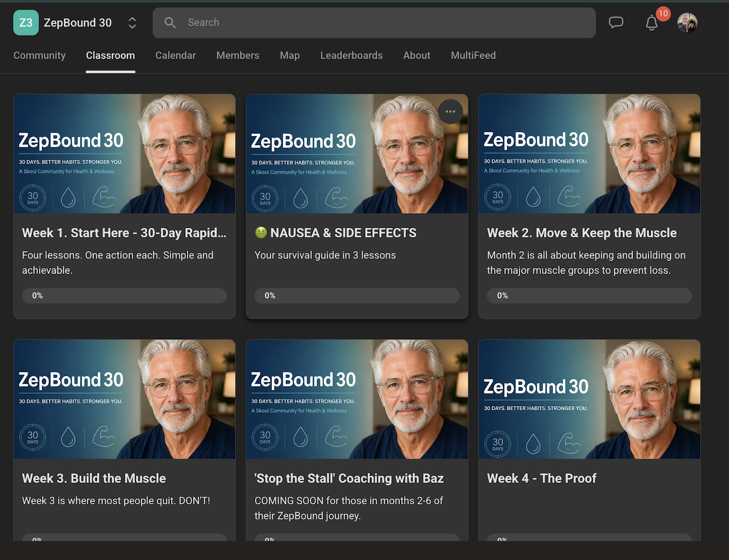Click the ZepBound 30 community name
This screenshot has width=729, height=560.
coord(78,22)
